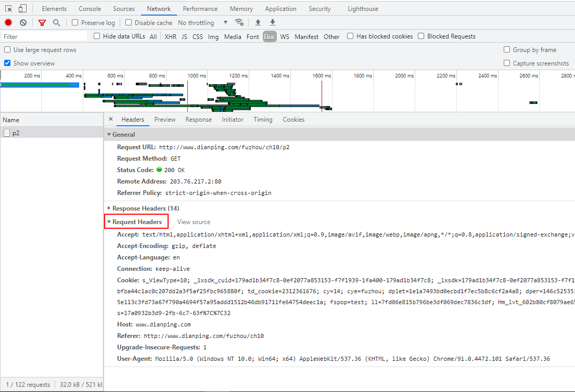This screenshot has width=575, height=392.
Task: Toggle the device toolbar icon
Action: click(x=22, y=8)
